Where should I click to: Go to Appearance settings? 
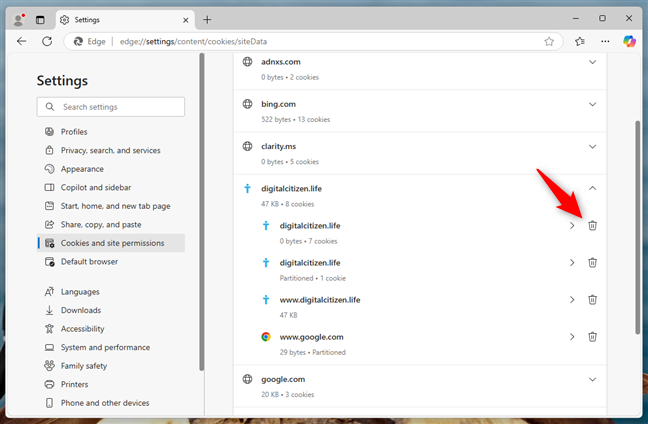pos(111,169)
